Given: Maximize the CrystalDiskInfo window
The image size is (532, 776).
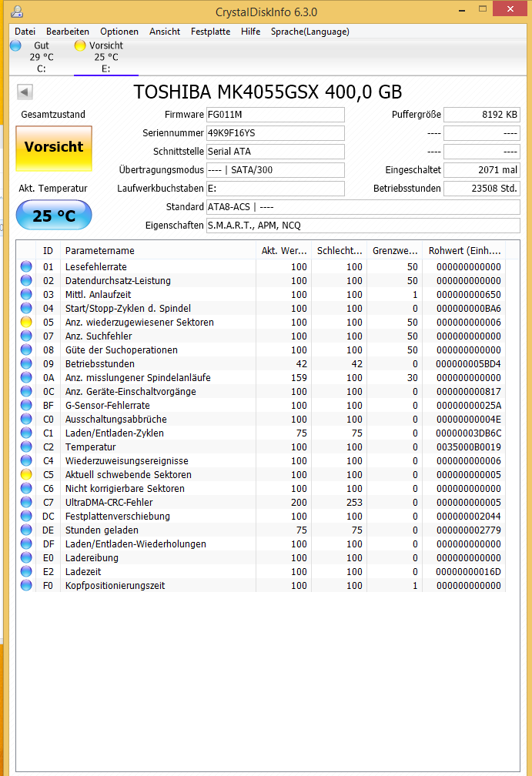Looking at the screenshot, I should (x=483, y=9).
